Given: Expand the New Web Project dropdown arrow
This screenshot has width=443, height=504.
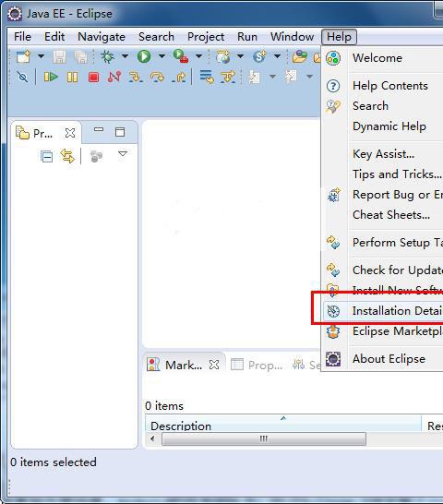Looking at the screenshot, I should pyautogui.click(x=240, y=56).
